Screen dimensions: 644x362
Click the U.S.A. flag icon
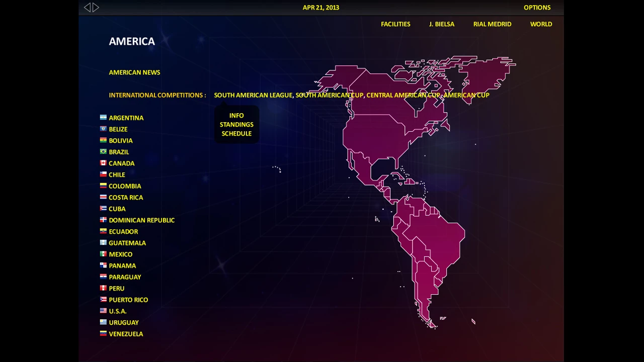point(103,311)
